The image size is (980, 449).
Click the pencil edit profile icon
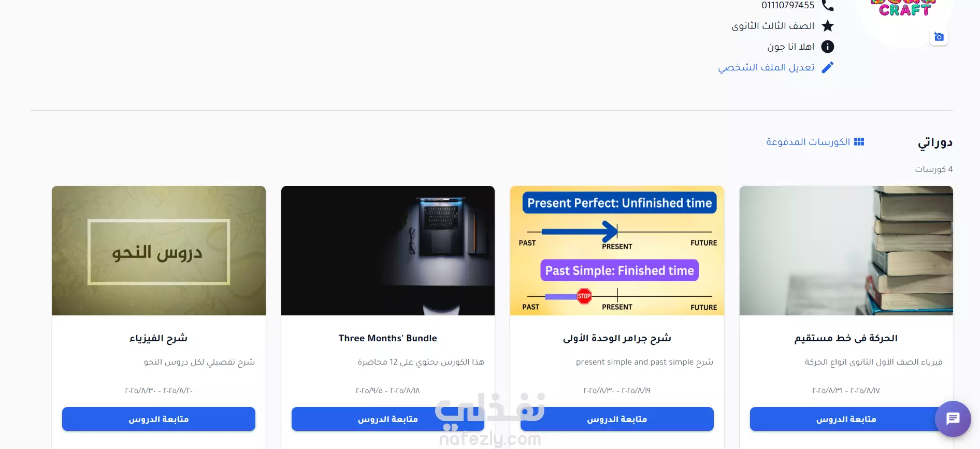pos(828,67)
